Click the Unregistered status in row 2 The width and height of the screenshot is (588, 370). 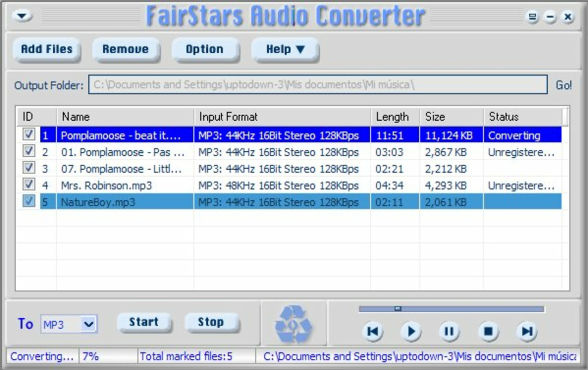point(523,152)
